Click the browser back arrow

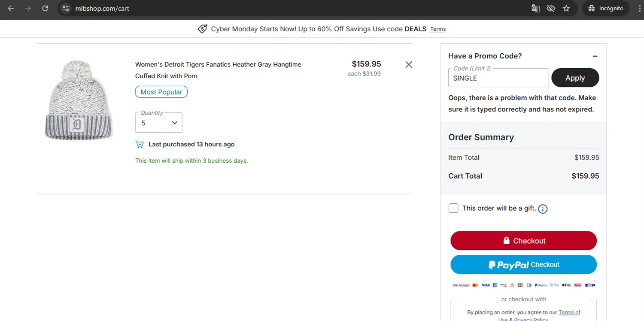click(11, 8)
